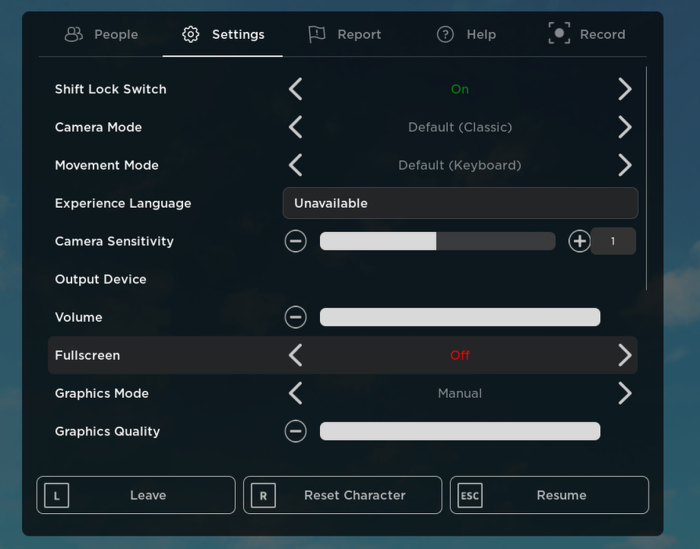Click the Resume button
700x549 pixels.
click(x=549, y=495)
